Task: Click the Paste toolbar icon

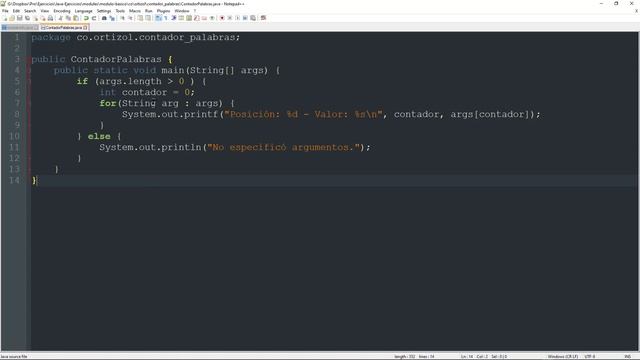Action: [x=76, y=18]
